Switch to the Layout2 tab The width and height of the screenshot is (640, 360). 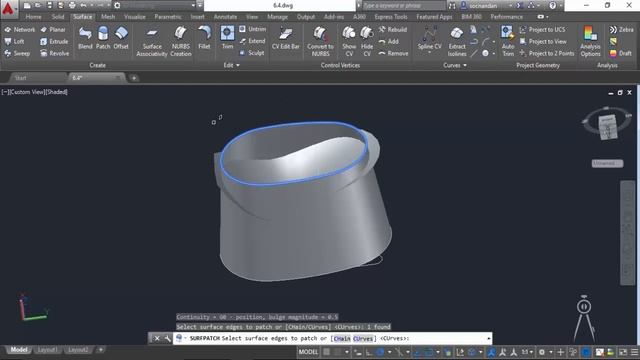[x=78, y=350]
